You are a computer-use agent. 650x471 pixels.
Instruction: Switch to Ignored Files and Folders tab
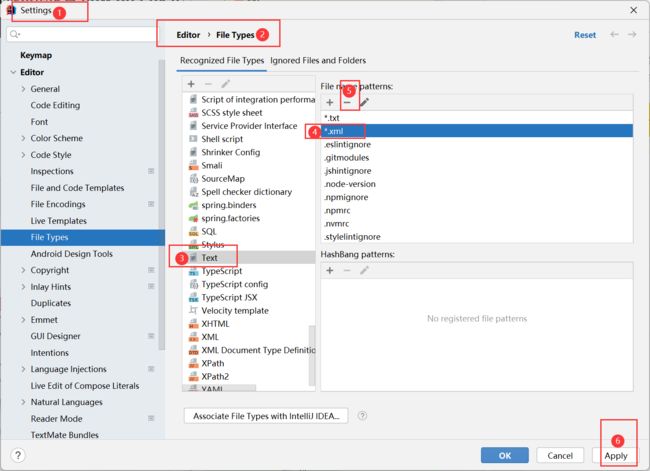[318, 61]
